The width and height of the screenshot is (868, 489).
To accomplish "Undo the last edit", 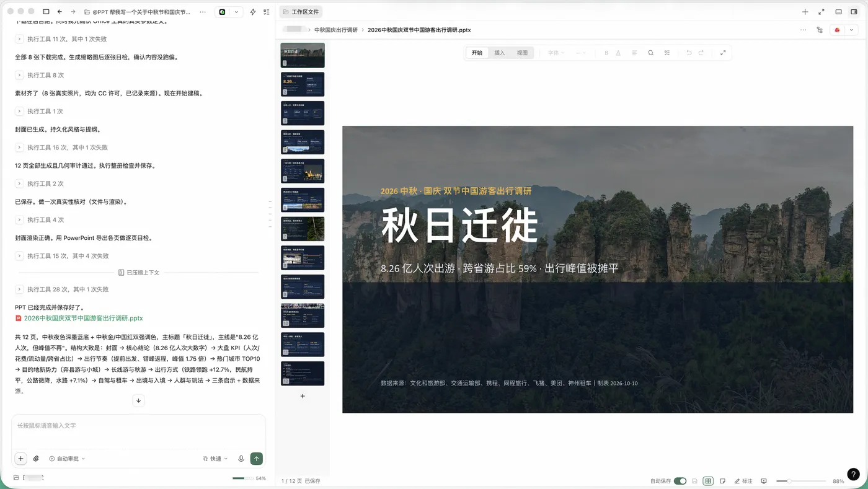I will (x=688, y=53).
